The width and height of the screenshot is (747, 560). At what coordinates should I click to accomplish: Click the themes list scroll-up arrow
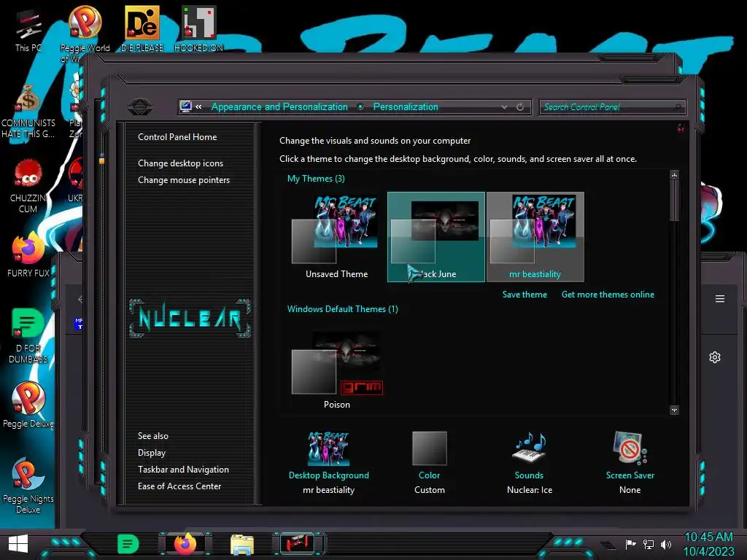[x=674, y=175]
